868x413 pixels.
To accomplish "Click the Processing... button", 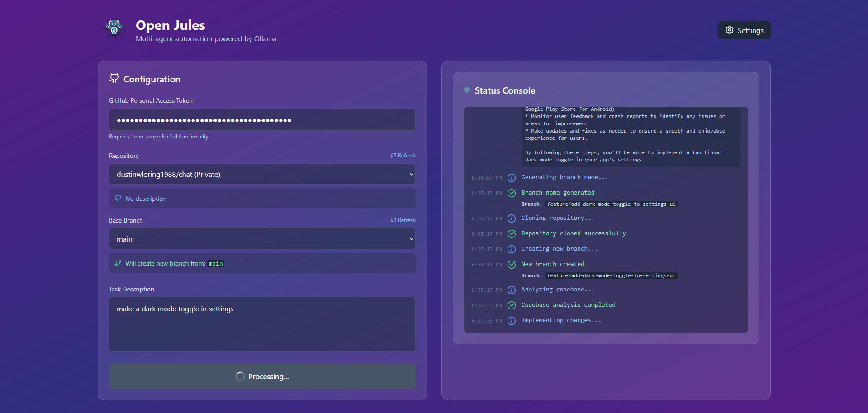I will point(262,376).
